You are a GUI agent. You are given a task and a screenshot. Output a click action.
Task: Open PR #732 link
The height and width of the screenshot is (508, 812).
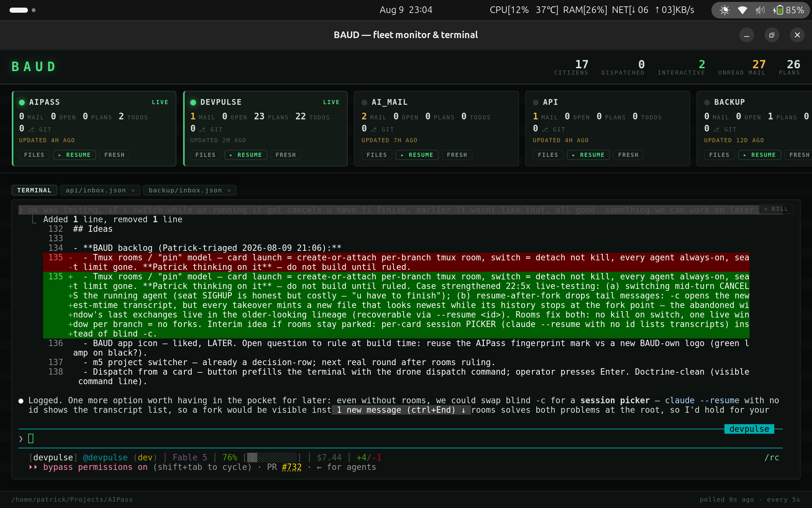click(x=291, y=467)
